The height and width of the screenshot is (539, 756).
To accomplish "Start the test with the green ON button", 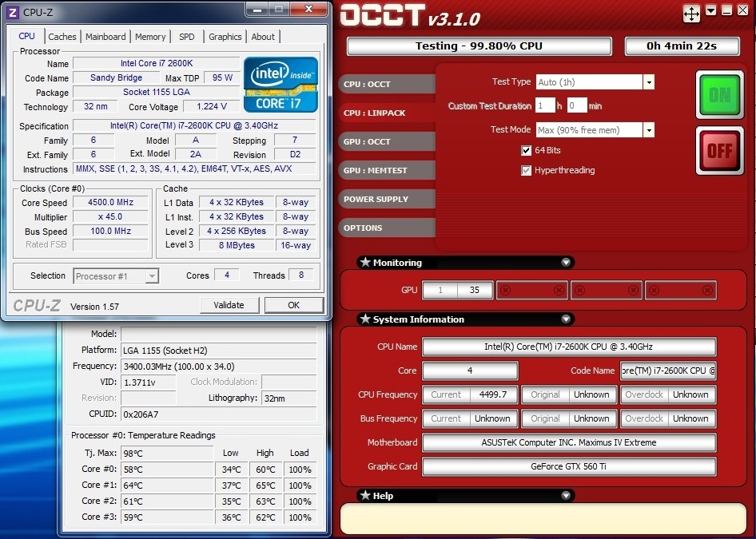I will 719,95.
